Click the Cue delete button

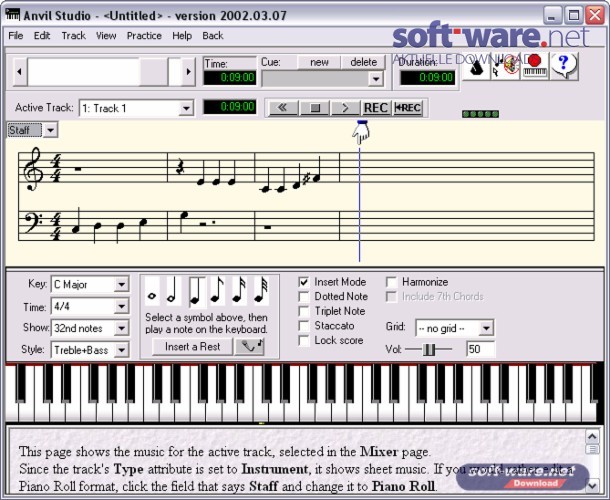[363, 62]
